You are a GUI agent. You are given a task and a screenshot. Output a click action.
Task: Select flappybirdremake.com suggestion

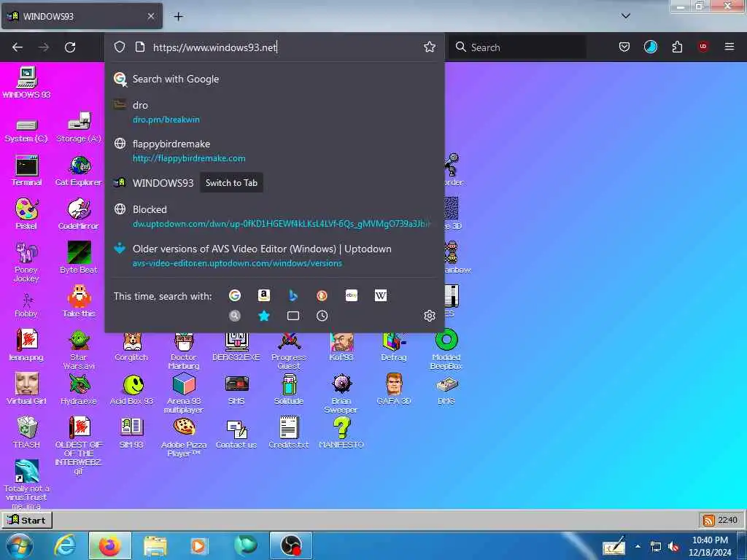click(275, 151)
